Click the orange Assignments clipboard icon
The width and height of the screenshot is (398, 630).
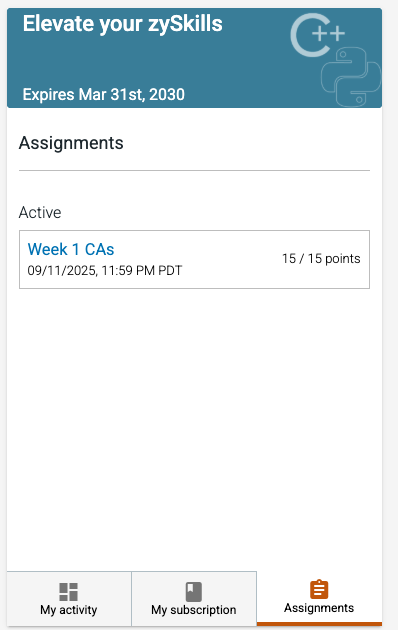(319, 589)
